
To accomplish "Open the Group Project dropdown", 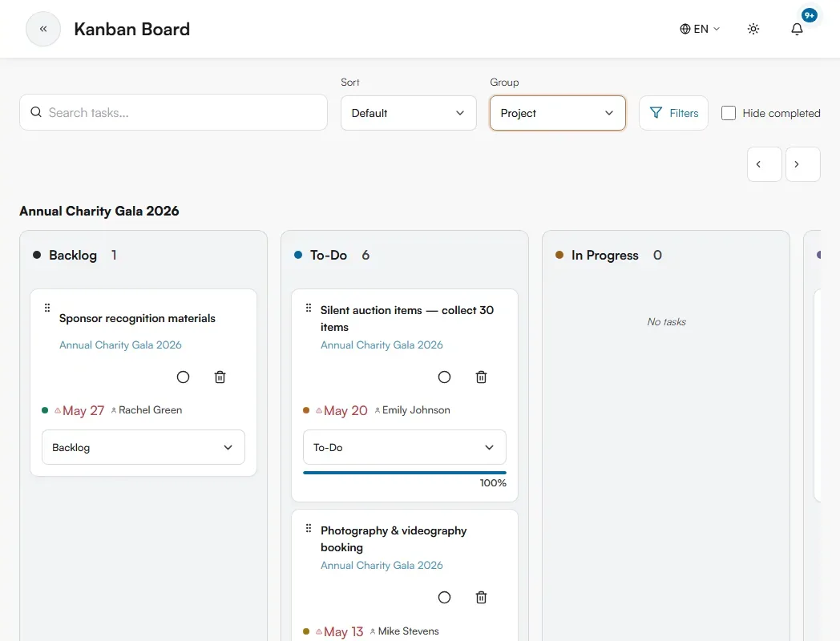I will pos(558,113).
